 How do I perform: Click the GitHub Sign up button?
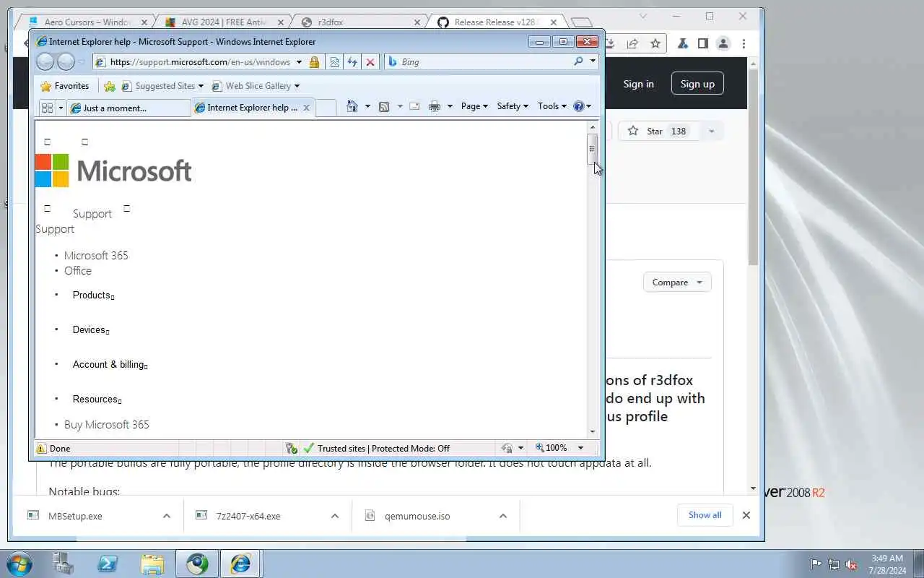(x=697, y=84)
